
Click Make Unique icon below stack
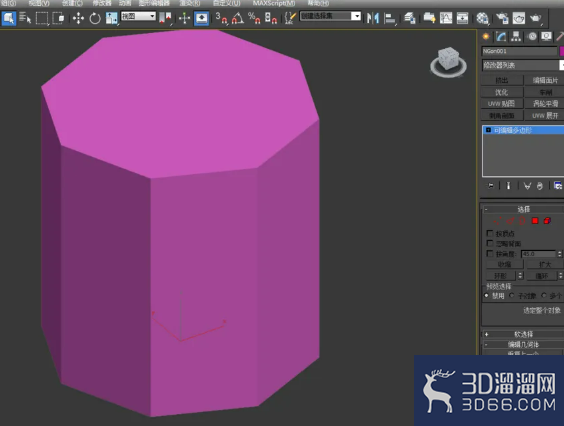coord(527,186)
